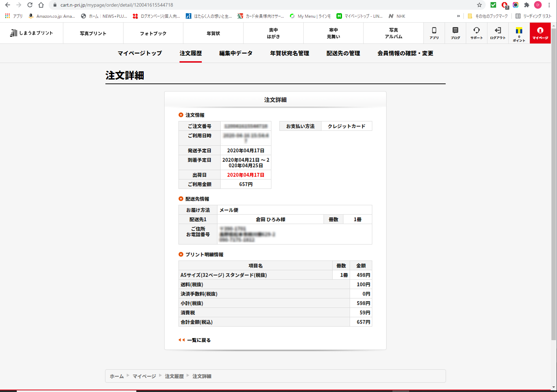
Task: Open the 年賀状 menu
Action: 213,33
